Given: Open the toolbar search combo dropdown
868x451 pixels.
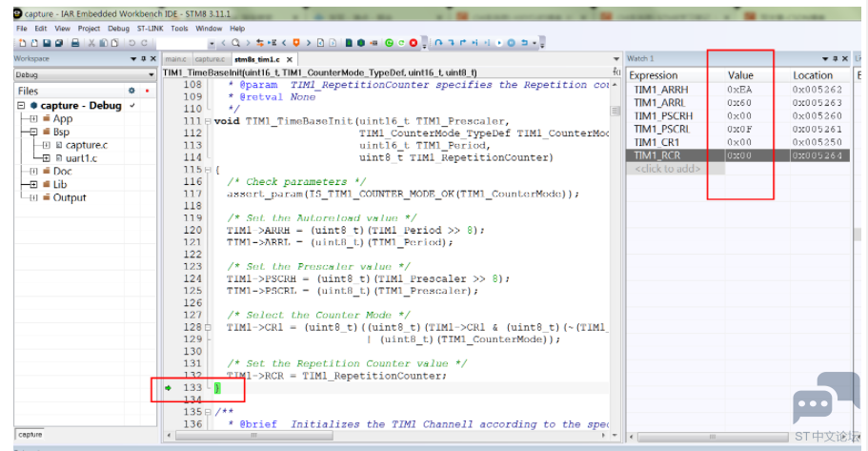Looking at the screenshot, I should click(212, 43).
